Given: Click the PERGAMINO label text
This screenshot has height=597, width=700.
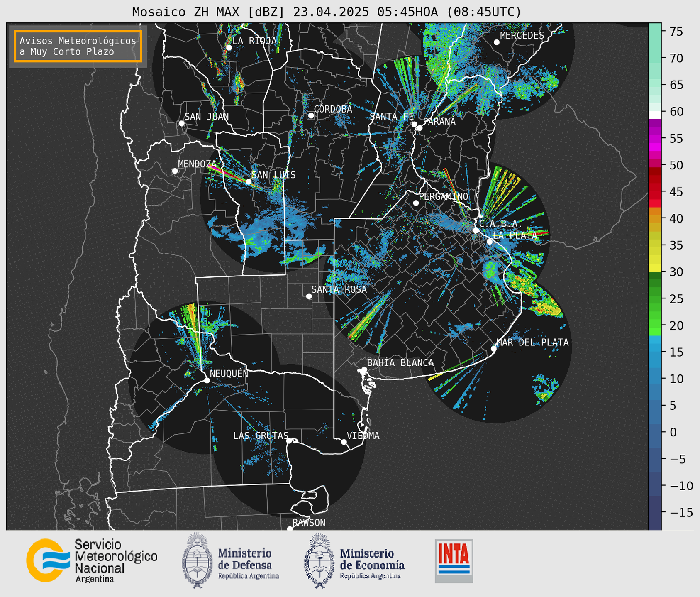Looking at the screenshot, I should [x=444, y=196].
